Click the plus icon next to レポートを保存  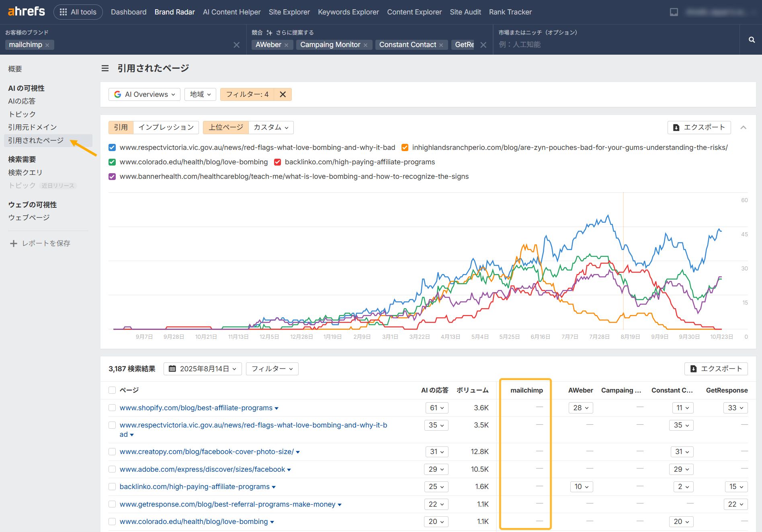[x=14, y=243]
